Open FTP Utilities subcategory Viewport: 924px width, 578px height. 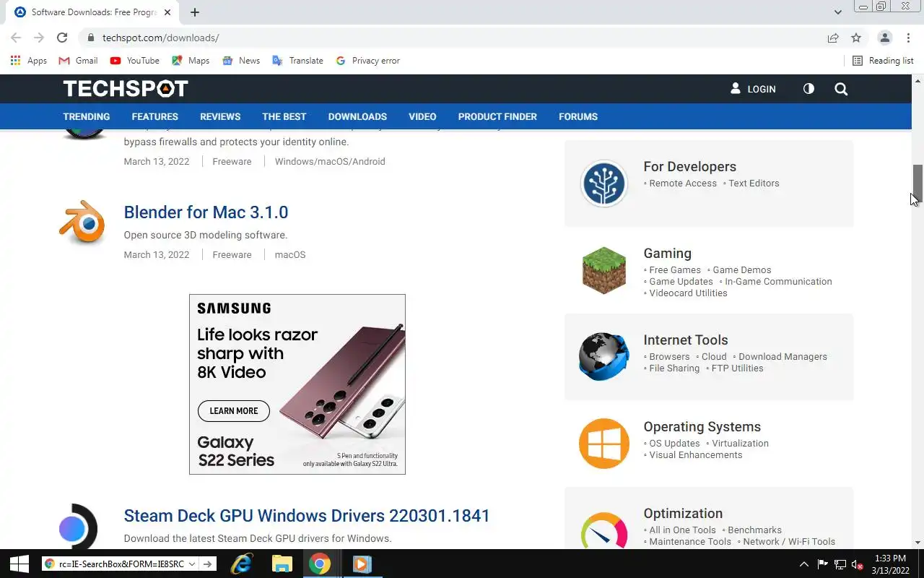pos(737,368)
